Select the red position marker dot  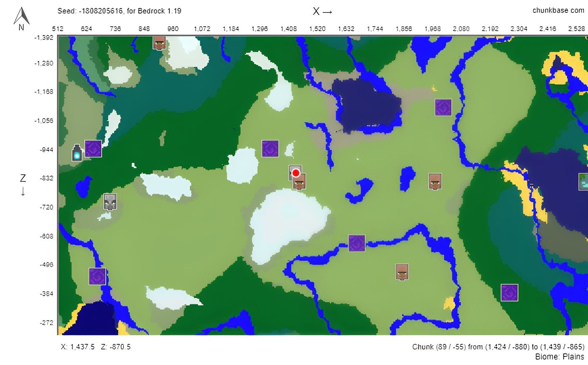pyautogui.click(x=296, y=173)
